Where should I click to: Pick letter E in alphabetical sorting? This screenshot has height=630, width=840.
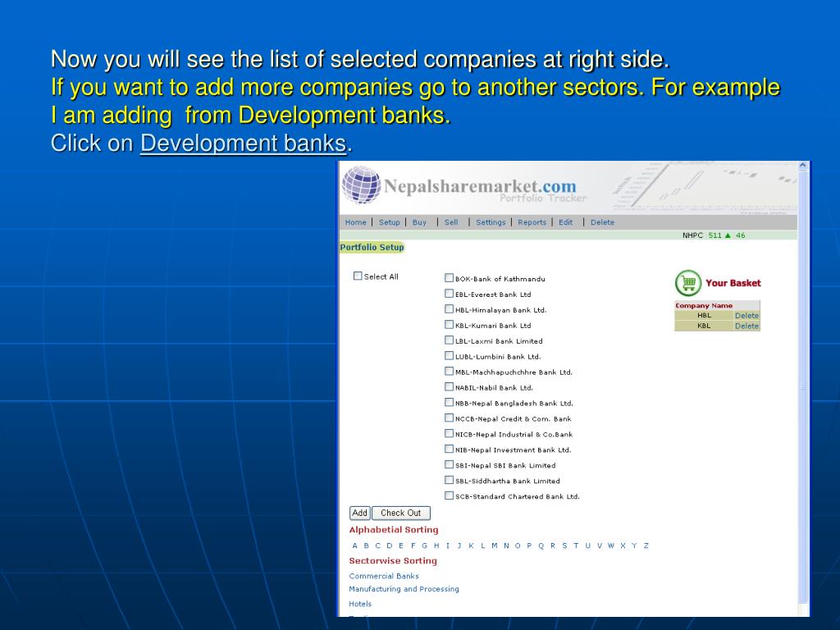click(x=400, y=546)
